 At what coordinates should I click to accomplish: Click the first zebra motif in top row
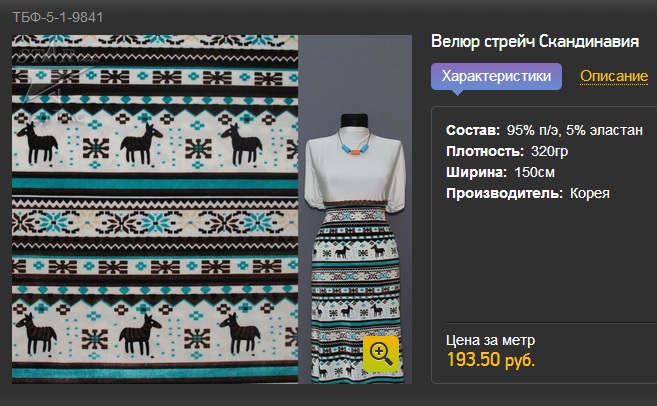(37, 143)
